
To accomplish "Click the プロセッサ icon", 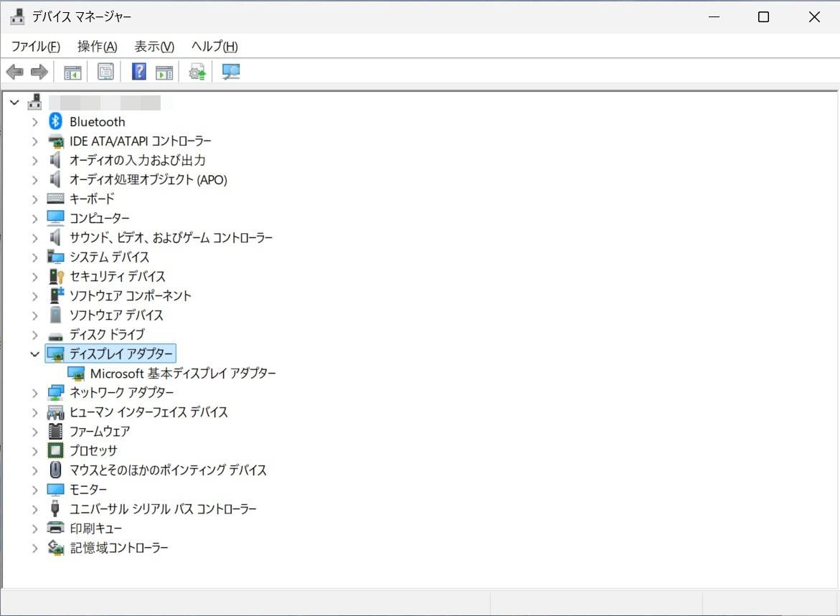I will coord(56,450).
